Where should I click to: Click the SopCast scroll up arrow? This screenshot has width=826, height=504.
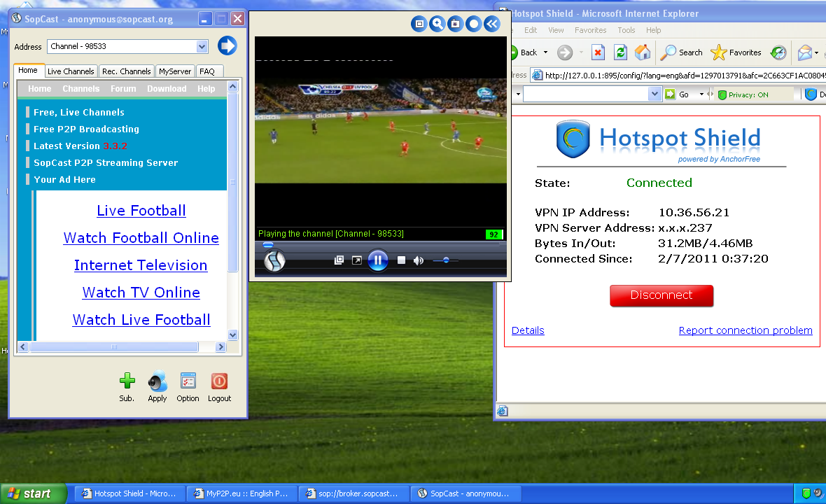tap(233, 86)
